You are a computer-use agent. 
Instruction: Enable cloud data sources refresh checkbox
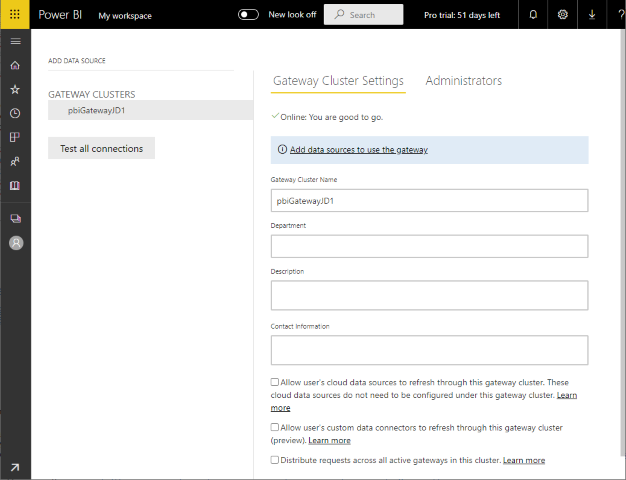point(275,382)
